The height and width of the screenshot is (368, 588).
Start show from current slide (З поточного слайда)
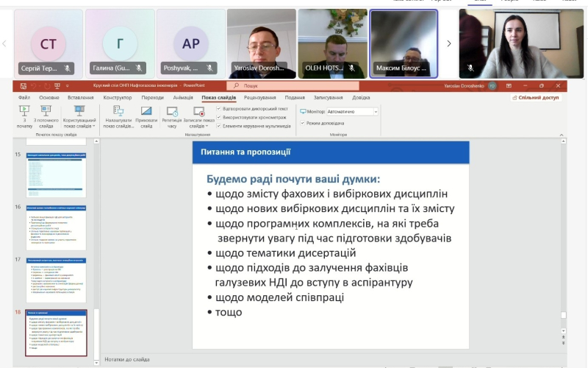tap(46, 117)
